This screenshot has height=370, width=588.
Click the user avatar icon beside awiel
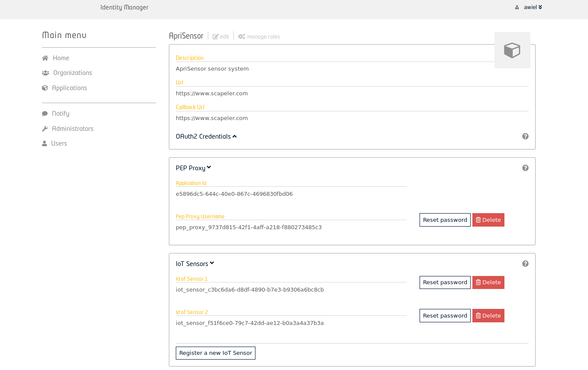point(517,7)
